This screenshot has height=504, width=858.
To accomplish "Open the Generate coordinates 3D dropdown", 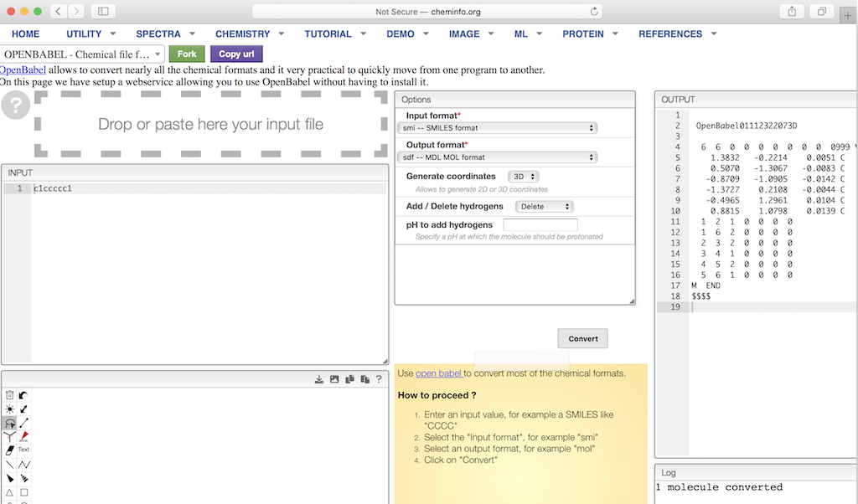I will click(523, 177).
